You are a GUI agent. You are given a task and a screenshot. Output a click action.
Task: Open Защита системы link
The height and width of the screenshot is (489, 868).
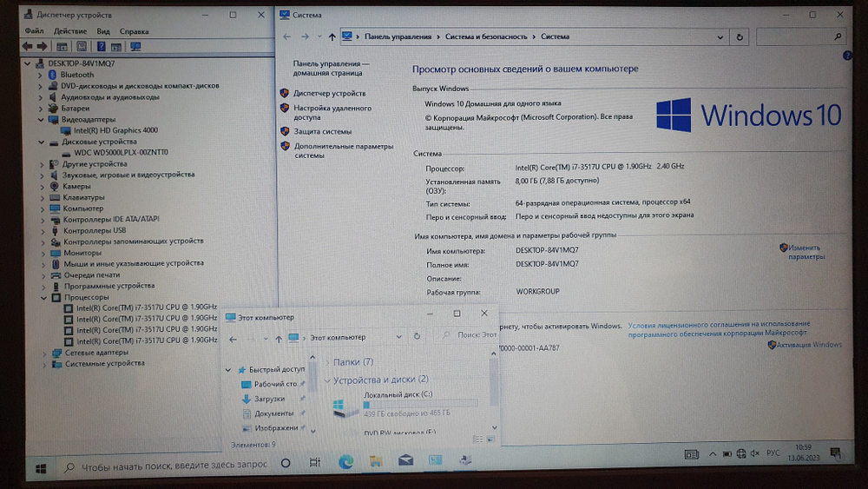[x=322, y=131]
